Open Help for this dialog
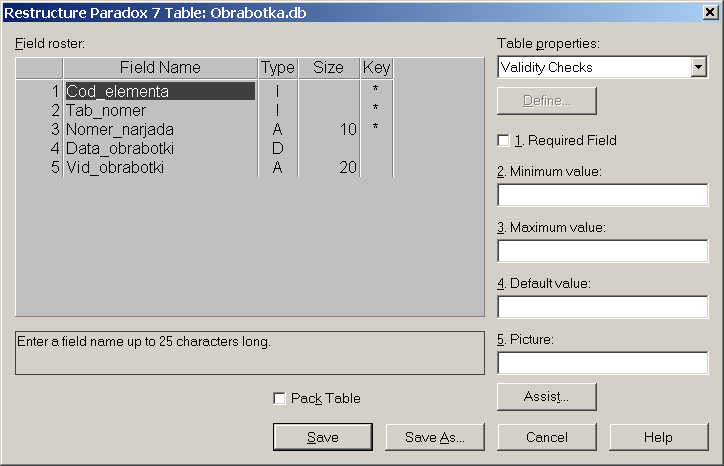The height and width of the screenshot is (466, 724). [658, 437]
